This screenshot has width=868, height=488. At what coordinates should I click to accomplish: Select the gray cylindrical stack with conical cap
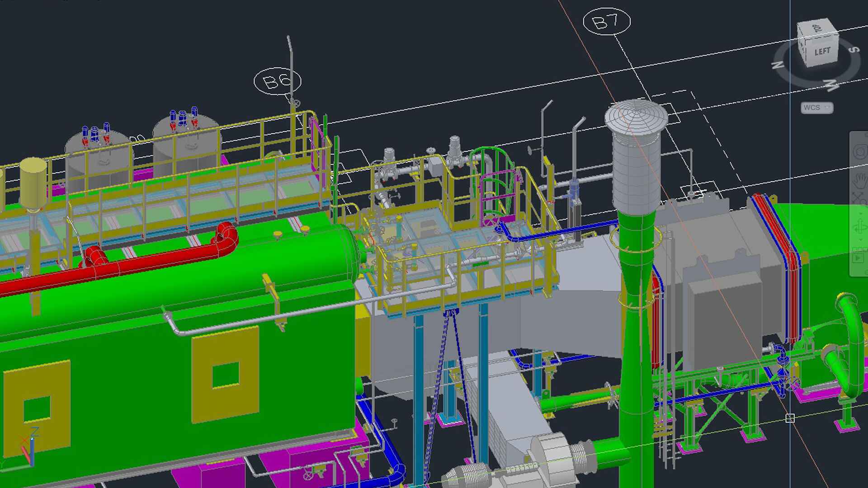(636, 158)
